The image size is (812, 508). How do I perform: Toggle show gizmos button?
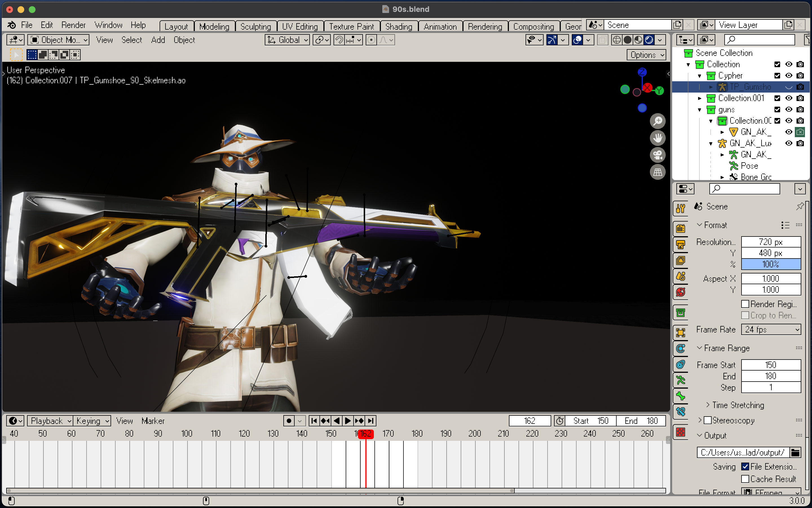pos(552,40)
